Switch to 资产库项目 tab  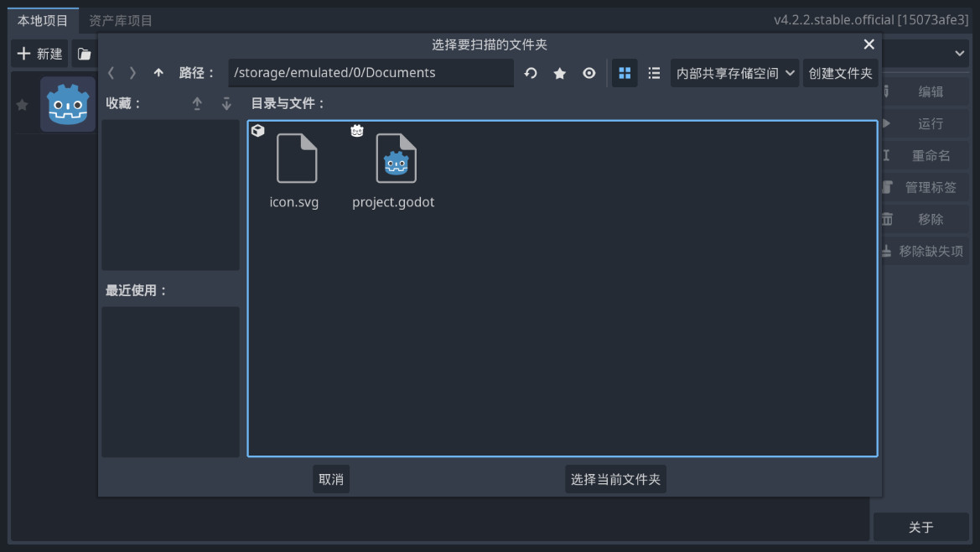[121, 20]
